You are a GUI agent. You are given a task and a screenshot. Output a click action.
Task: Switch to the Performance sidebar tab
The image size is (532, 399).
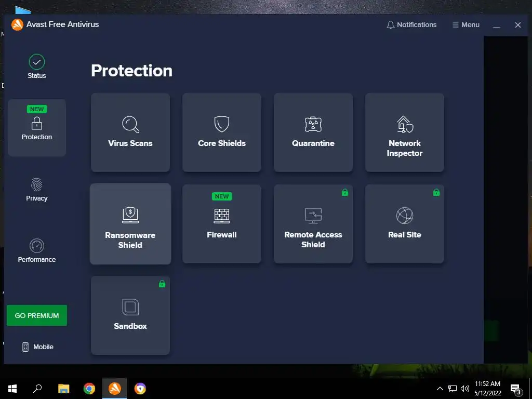37,251
